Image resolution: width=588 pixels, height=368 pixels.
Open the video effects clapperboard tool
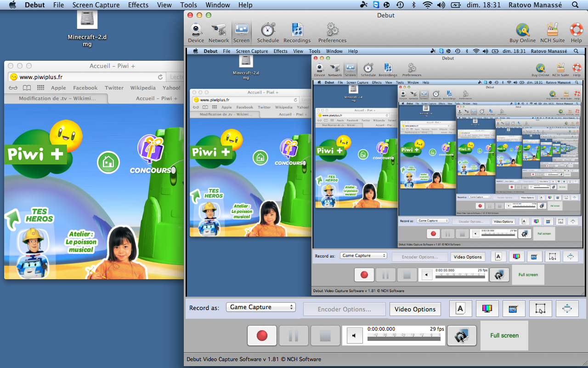[x=514, y=309]
